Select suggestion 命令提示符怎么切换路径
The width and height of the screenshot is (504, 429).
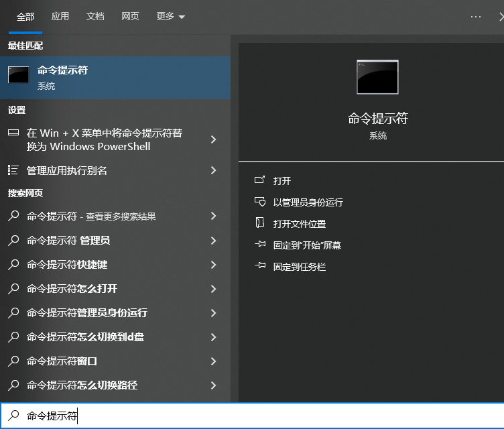(115, 385)
